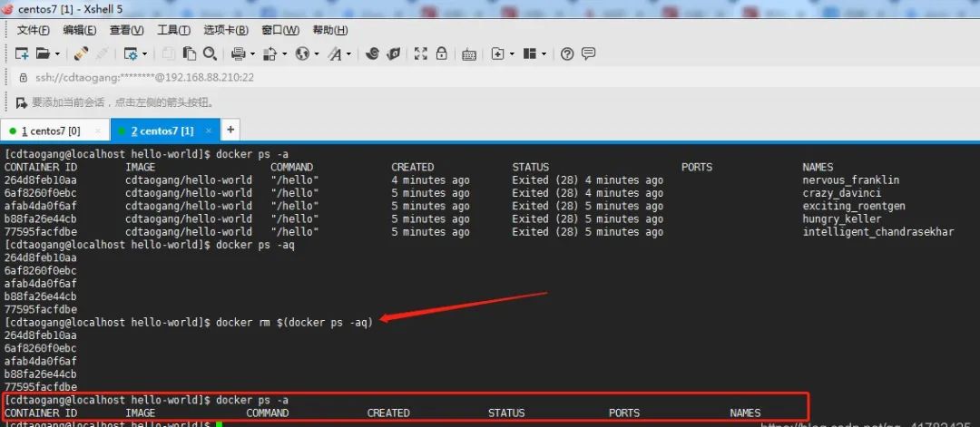
Task: Click the feedback speech bubble icon
Action: (x=588, y=53)
